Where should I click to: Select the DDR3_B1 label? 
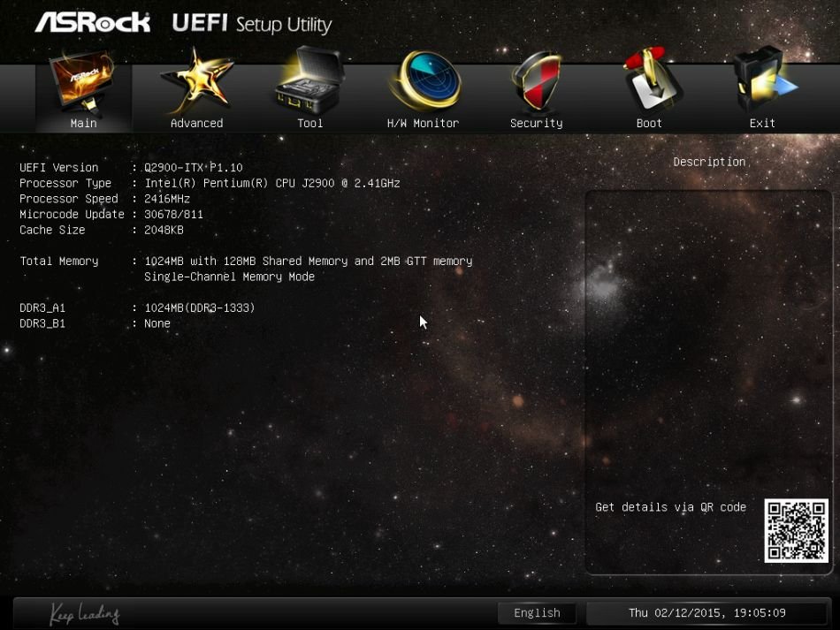[42, 323]
